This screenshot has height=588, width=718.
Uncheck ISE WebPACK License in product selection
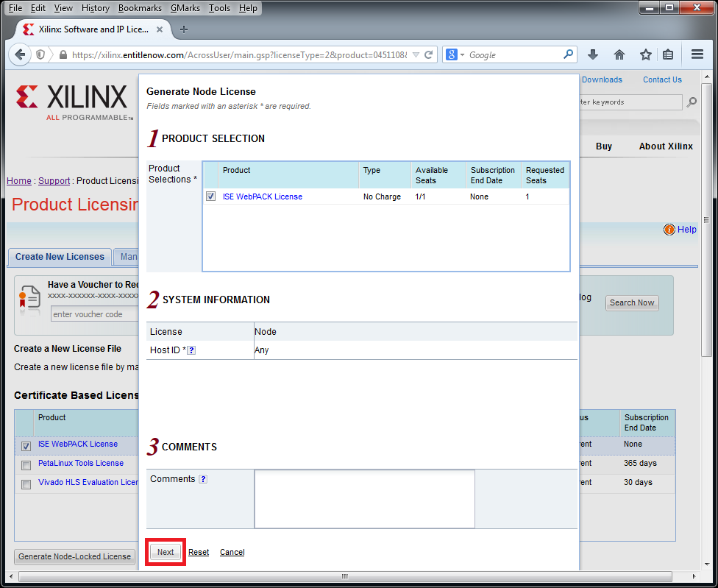tap(210, 196)
